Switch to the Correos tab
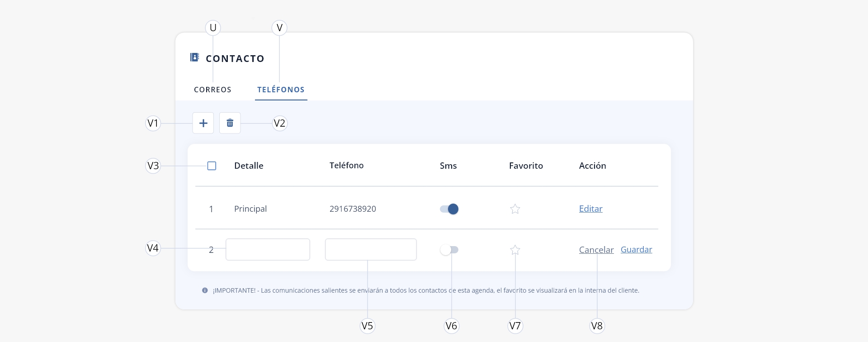Viewport: 868px width, 342px height. coord(212,90)
